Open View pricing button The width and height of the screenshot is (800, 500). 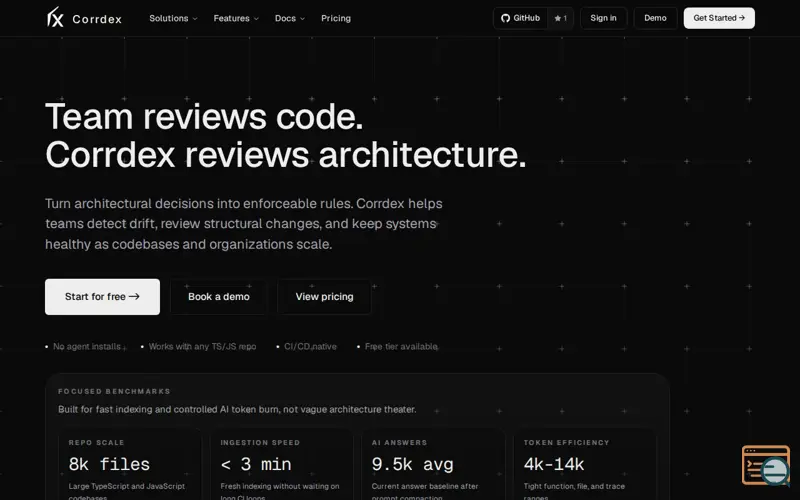coord(324,296)
